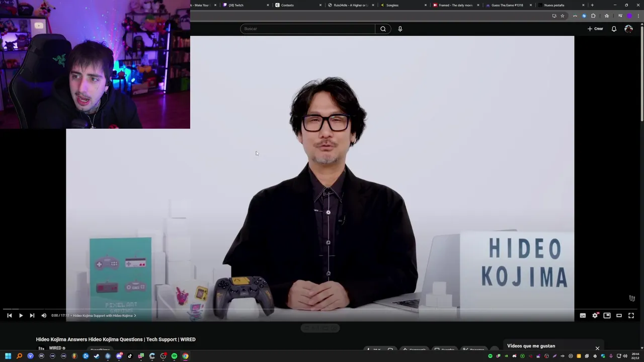Screen dimensions: 644x362
Task: Expand chapter 'Hideo Kojima Support with Hideo Kojima'
Action: pyautogui.click(x=104, y=315)
